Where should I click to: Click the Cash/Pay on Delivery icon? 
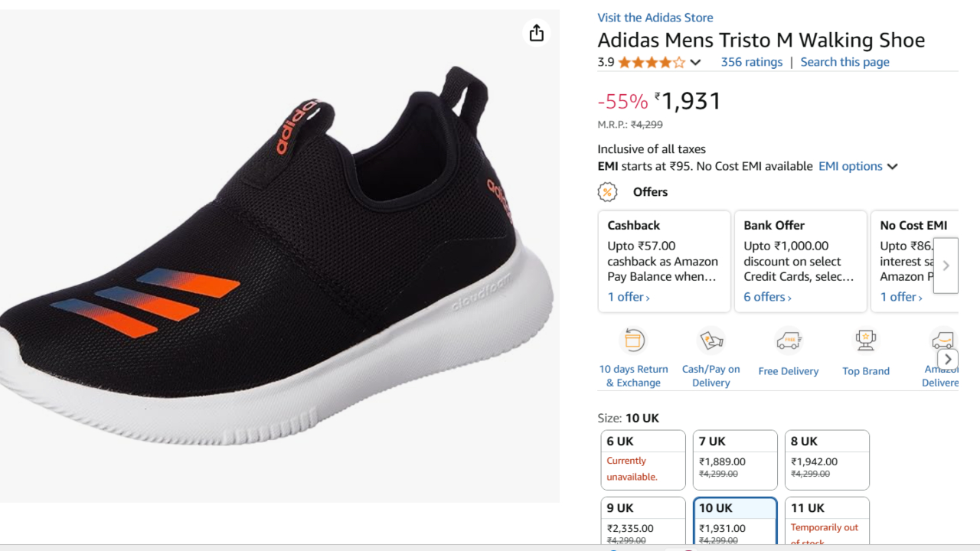click(711, 341)
